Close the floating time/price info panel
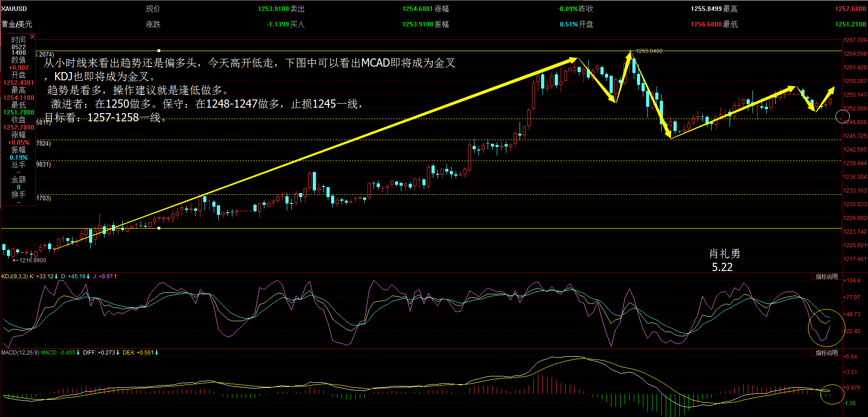 pyautogui.click(x=32, y=36)
